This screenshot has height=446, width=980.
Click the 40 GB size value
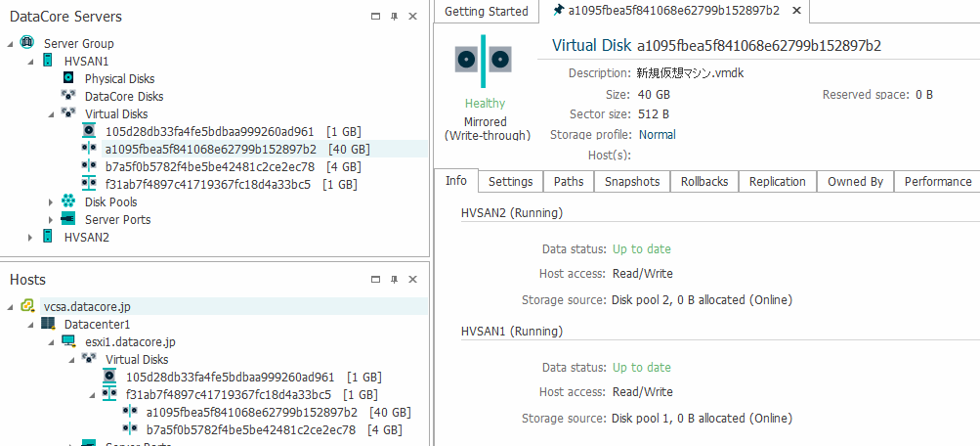tap(654, 95)
